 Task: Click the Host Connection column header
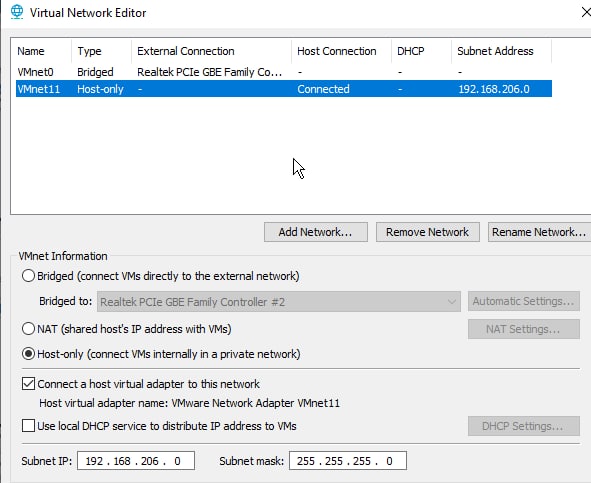click(x=341, y=51)
